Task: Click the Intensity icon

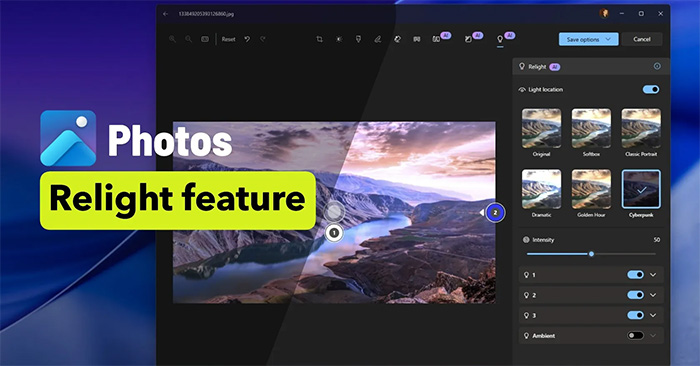Action: tap(526, 240)
